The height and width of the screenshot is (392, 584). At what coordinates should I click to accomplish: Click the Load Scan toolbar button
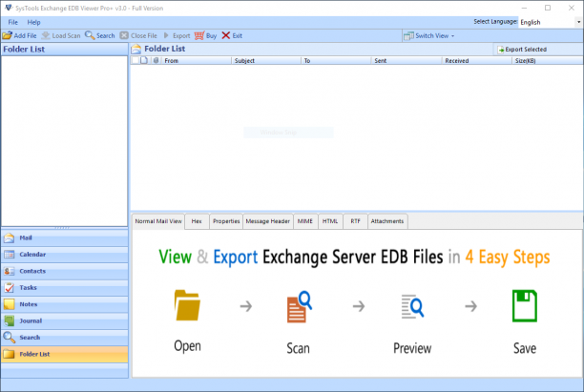pyautogui.click(x=61, y=35)
